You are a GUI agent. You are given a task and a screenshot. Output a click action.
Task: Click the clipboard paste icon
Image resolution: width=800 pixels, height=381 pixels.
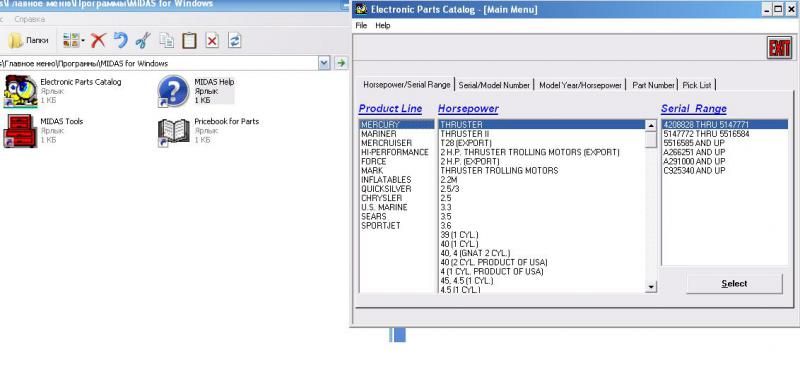click(x=189, y=40)
